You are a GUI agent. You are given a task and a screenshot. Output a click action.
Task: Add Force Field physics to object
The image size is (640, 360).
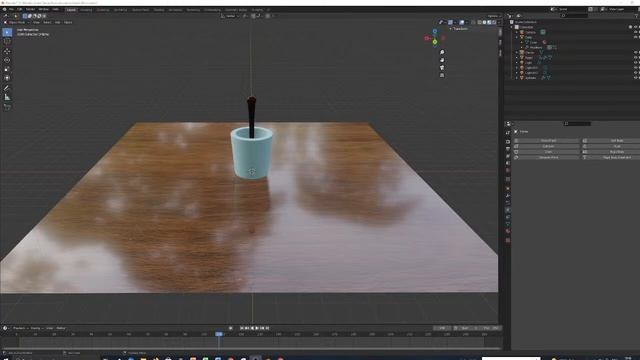pos(548,140)
